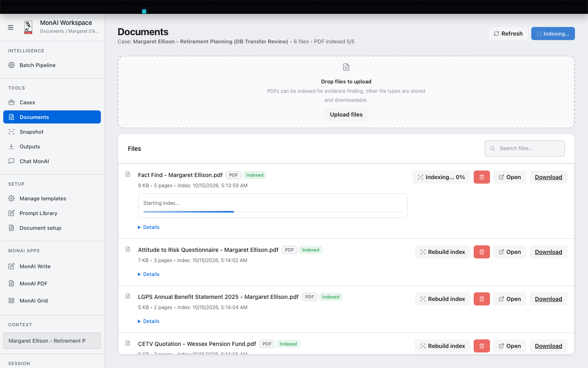Click PDF badge on CETV Quotation file
Image resolution: width=588 pixels, height=368 pixels.
[267, 344]
